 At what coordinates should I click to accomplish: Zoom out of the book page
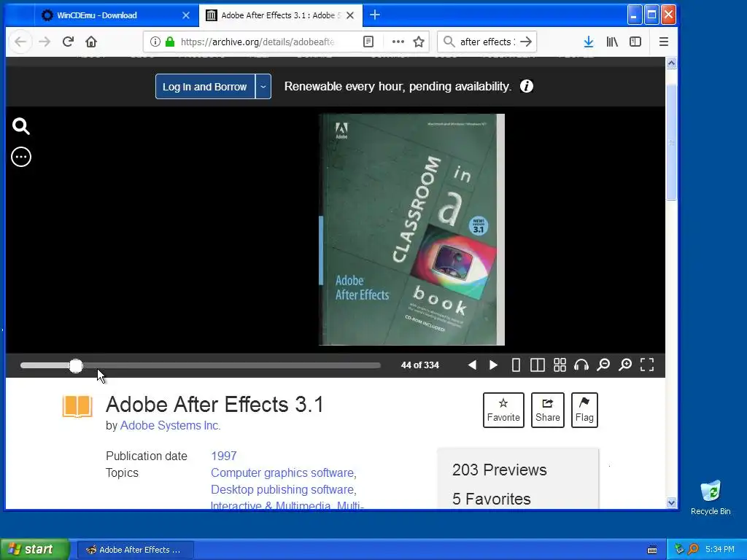[603, 365]
